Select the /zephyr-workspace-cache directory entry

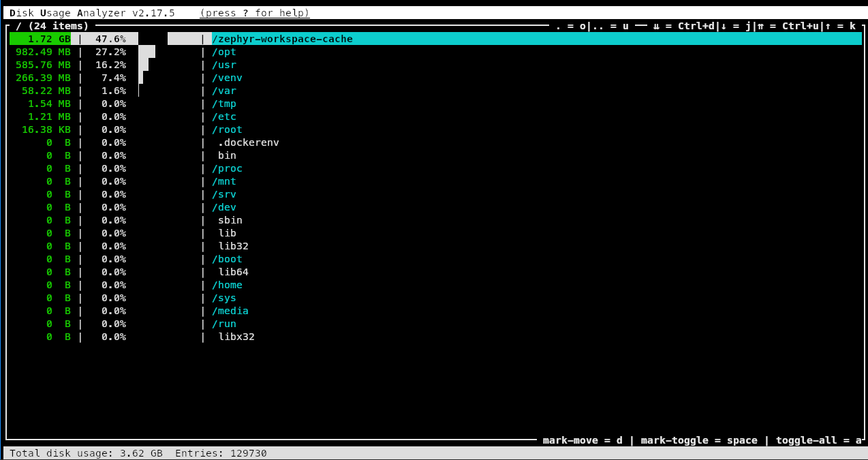[282, 39]
